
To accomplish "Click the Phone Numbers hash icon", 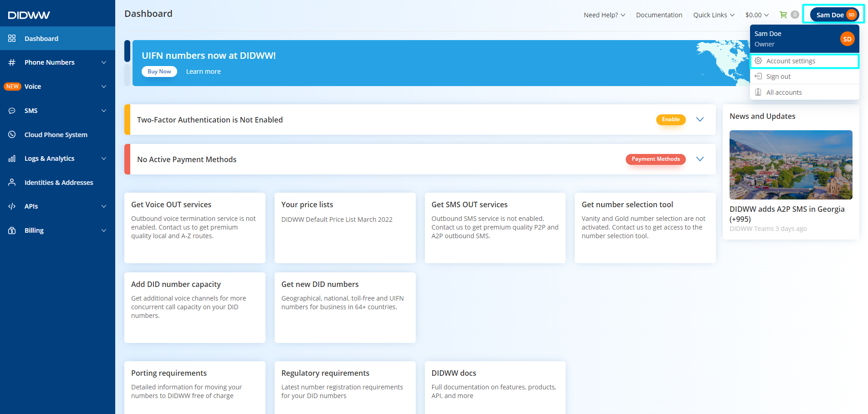I will [x=12, y=62].
